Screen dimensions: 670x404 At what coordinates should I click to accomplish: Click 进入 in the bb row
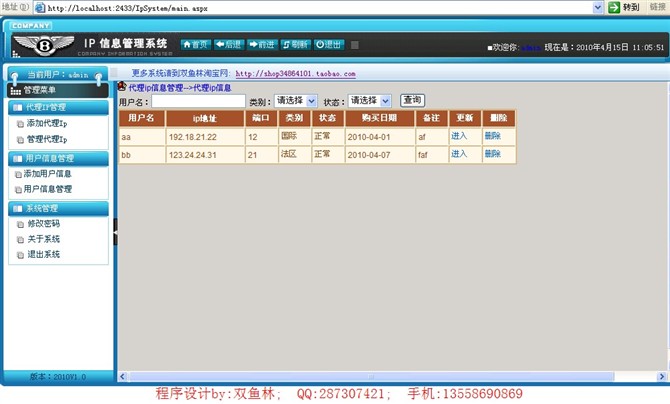459,154
